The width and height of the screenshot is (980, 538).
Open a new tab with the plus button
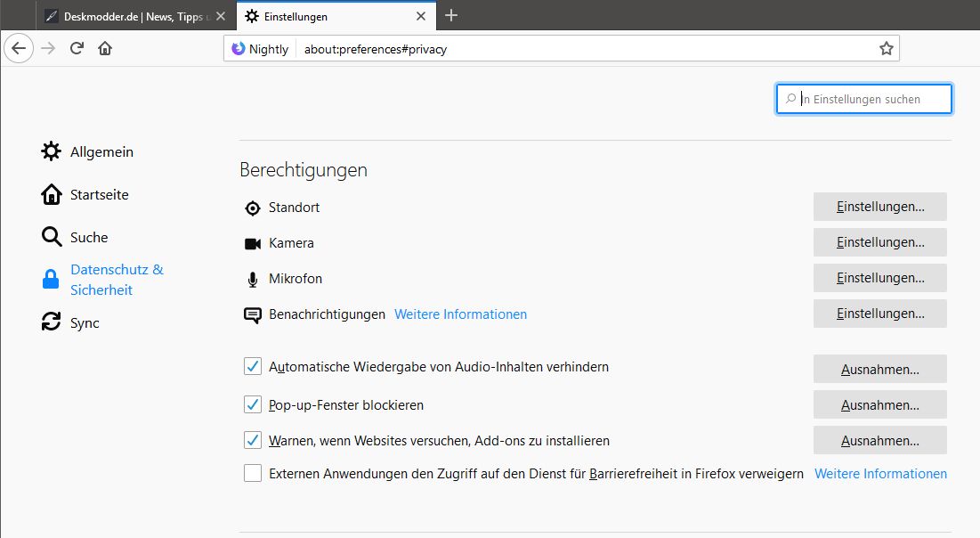451,16
